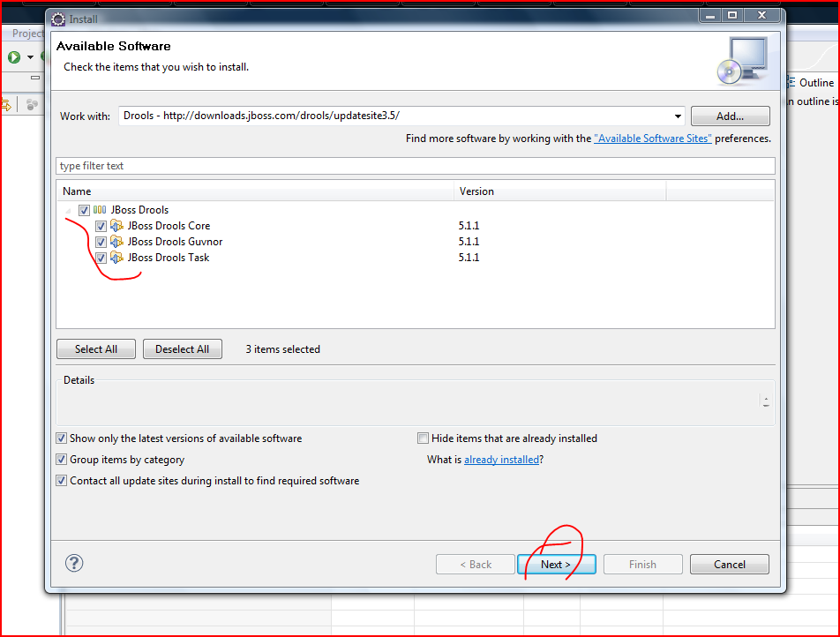The width and height of the screenshot is (840, 637).
Task: Select the JBoss Drools Task row text
Action: 169,258
